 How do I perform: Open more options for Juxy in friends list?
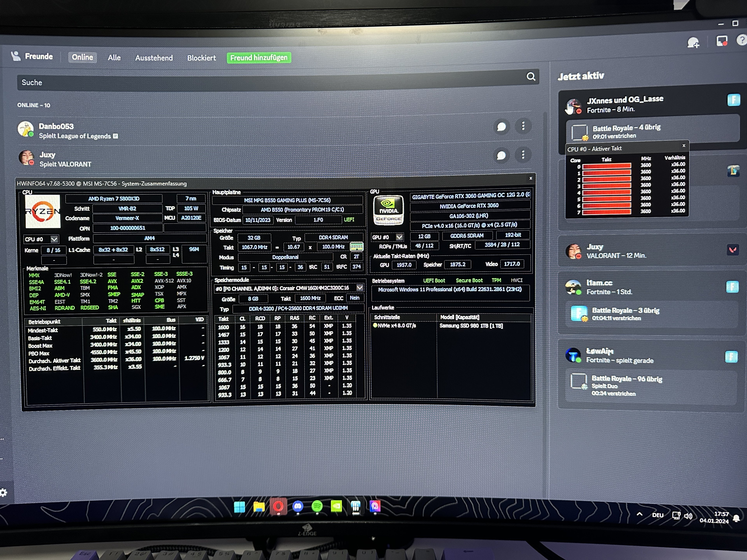(523, 155)
